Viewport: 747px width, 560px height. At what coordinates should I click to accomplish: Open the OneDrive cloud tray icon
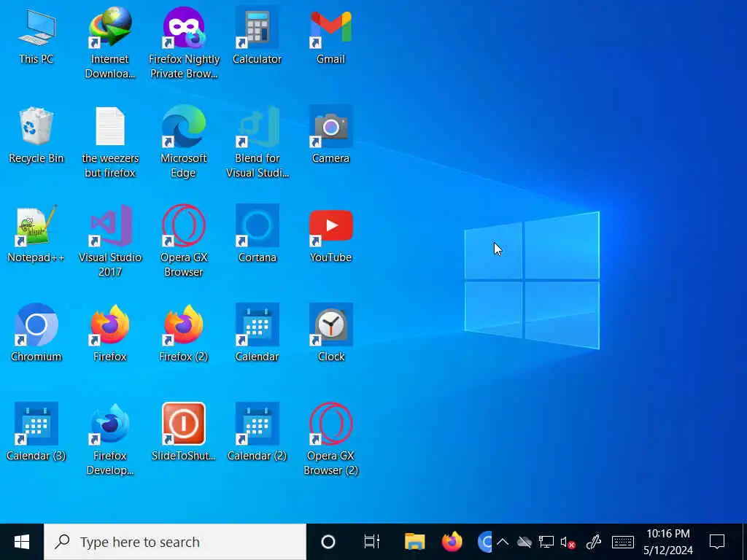click(524, 542)
